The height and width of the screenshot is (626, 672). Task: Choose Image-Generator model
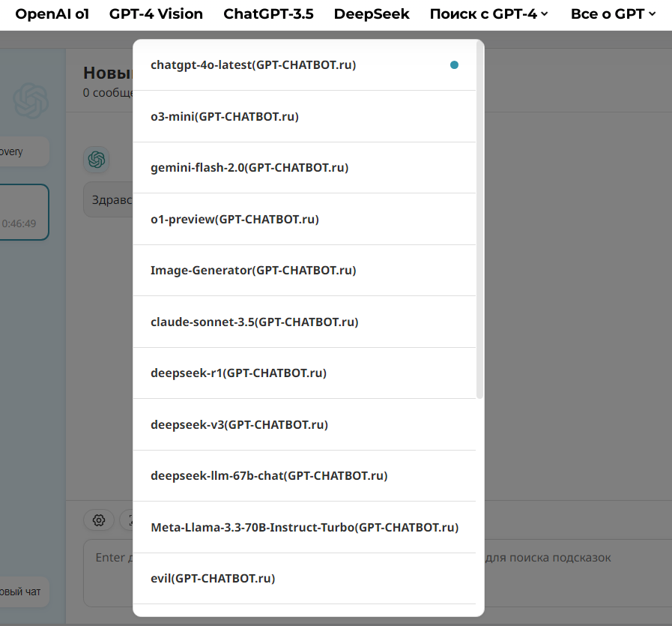pyautogui.click(x=304, y=270)
